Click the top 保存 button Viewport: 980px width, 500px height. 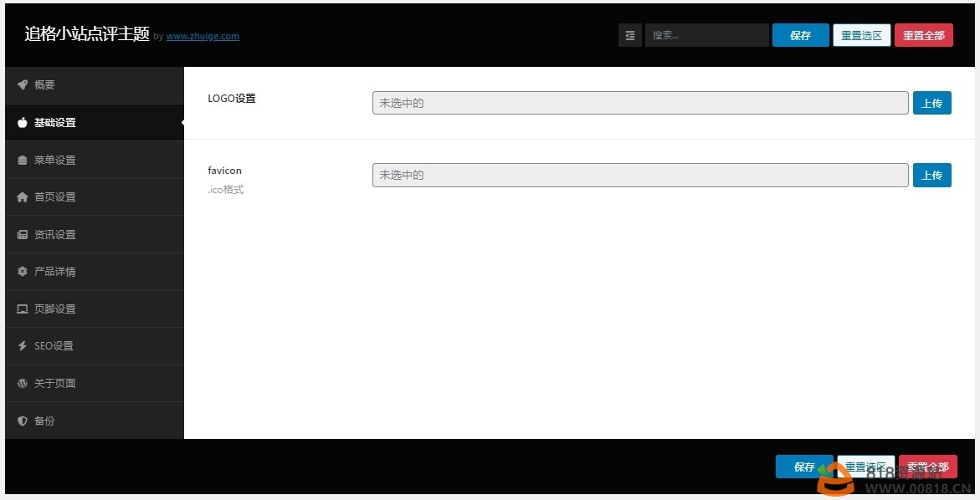coord(801,36)
